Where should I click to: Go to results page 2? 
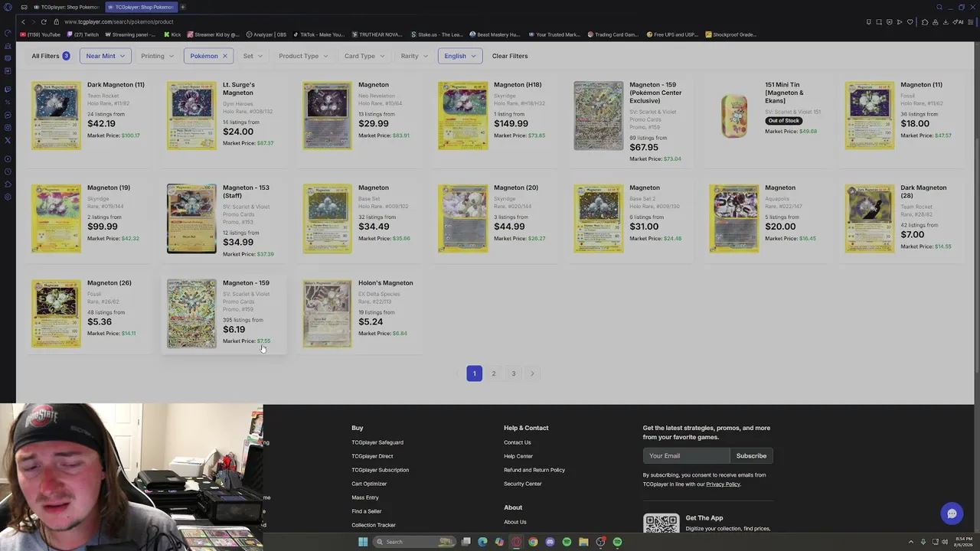click(x=494, y=373)
